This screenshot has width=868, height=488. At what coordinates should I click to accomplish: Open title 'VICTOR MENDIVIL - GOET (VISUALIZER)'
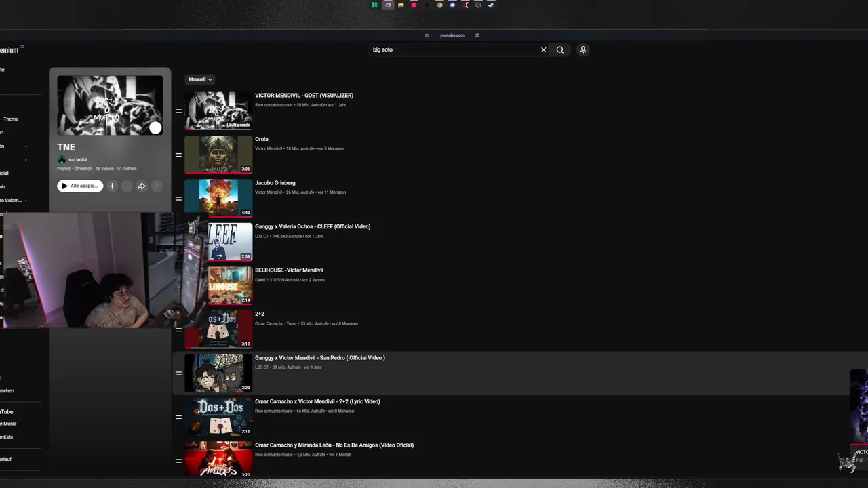(x=304, y=96)
